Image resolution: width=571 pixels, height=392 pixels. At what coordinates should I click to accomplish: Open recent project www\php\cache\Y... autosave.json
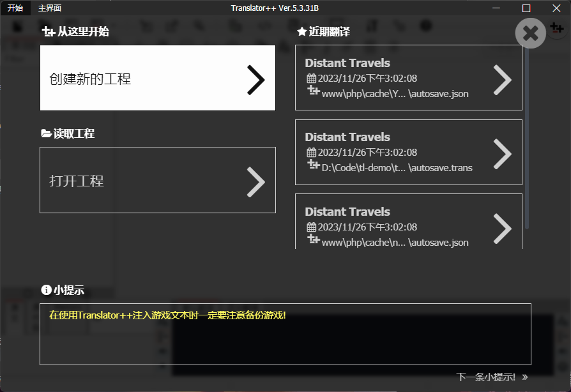click(409, 77)
